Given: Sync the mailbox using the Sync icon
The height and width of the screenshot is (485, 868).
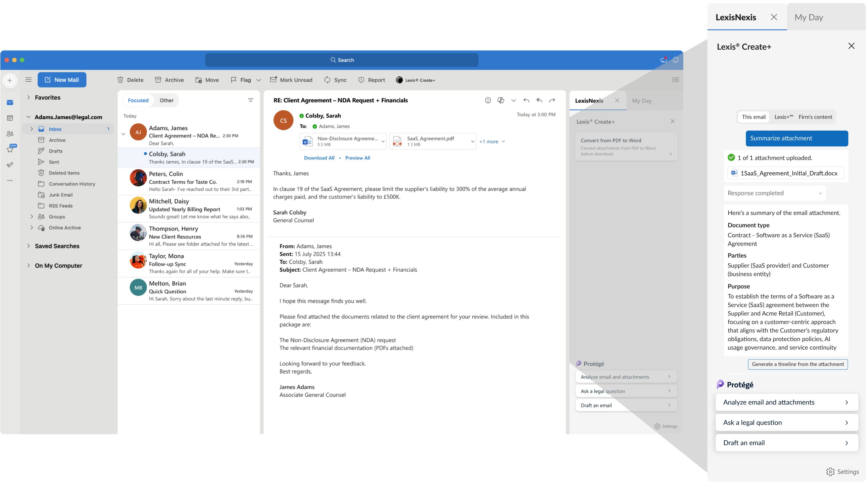Looking at the screenshot, I should 335,80.
